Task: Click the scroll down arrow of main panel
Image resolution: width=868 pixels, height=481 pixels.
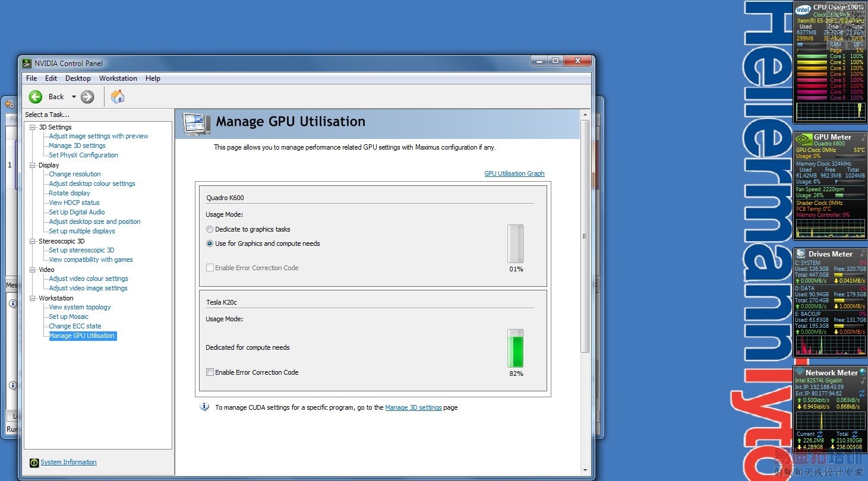Action: tap(585, 470)
